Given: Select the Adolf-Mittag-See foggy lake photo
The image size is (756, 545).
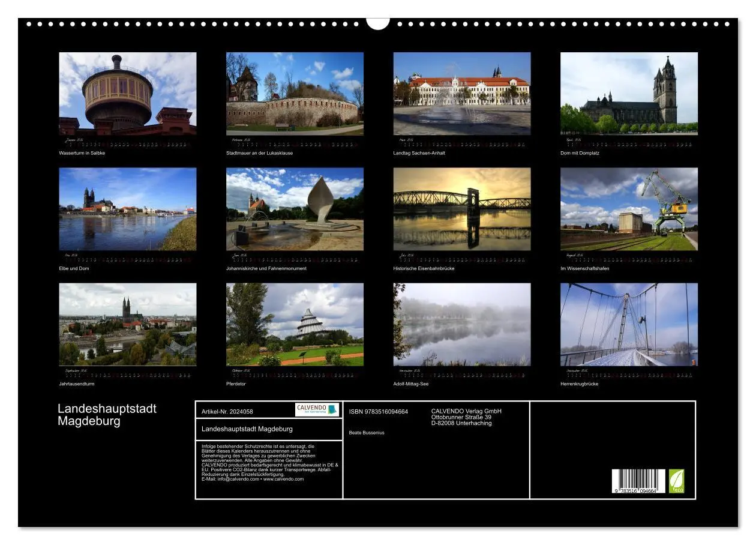Looking at the screenshot, I should click(x=462, y=325).
